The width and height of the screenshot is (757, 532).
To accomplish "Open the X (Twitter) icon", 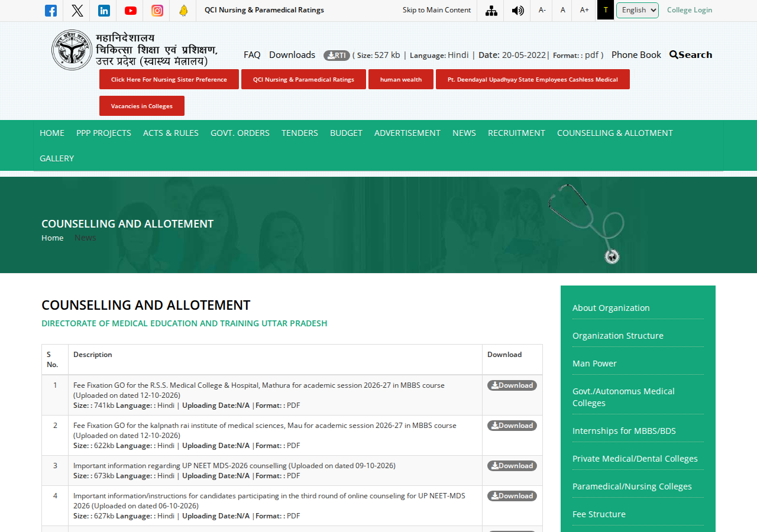I will point(77,10).
